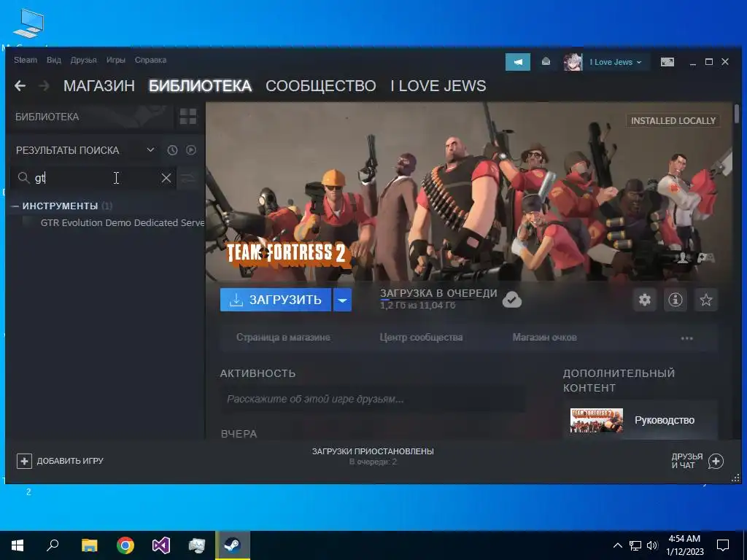Toggle sort by recent activity clock icon
The image size is (747, 560).
[x=172, y=150]
